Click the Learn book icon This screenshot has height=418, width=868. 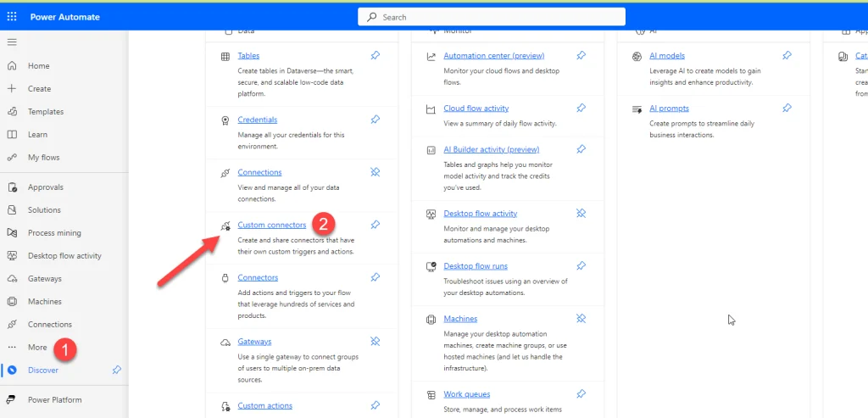coord(12,135)
